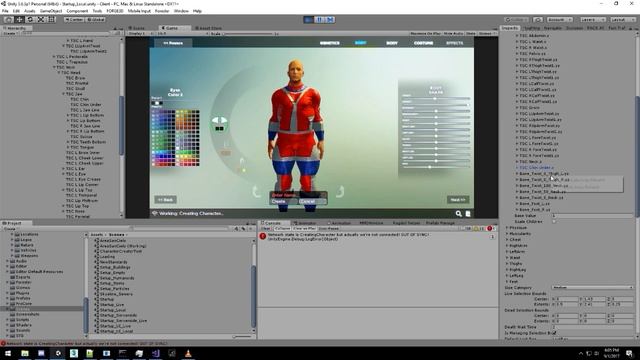
Task: Expand the Thighs foldout in Inspector
Action: click(x=507, y=264)
